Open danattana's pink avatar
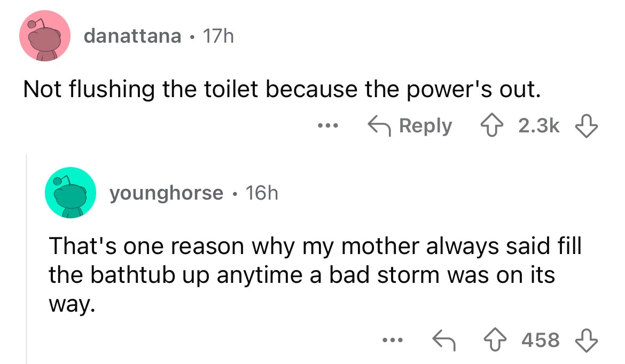Image resolution: width=625 pixels, height=364 pixels. pyautogui.click(x=45, y=36)
